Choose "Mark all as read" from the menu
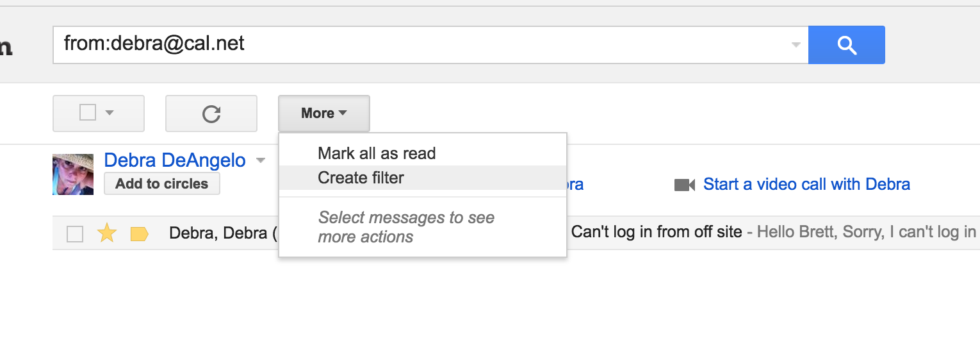 [377, 153]
